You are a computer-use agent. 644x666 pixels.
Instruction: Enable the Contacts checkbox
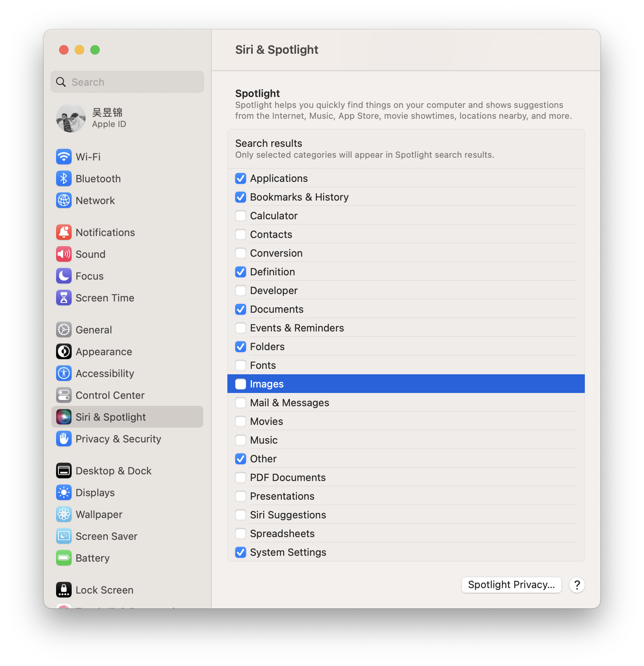tap(241, 234)
